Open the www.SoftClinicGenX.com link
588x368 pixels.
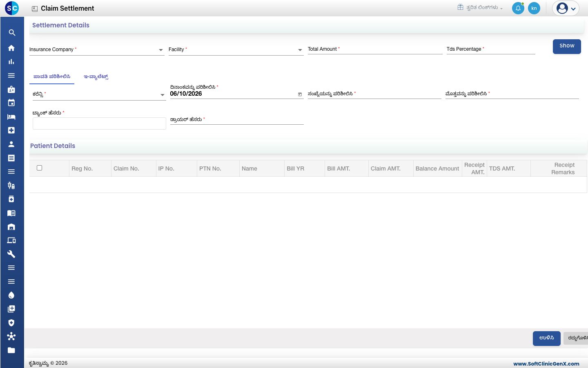click(546, 364)
